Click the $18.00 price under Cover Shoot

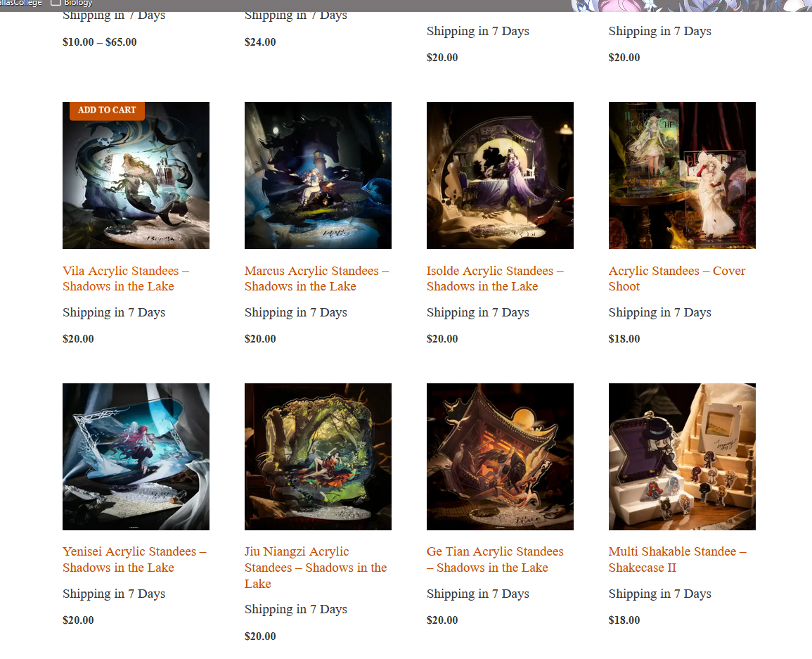(x=624, y=339)
